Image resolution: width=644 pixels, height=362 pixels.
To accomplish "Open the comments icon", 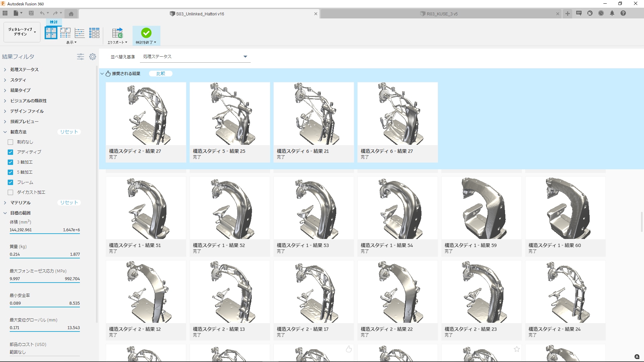I will pyautogui.click(x=579, y=13).
